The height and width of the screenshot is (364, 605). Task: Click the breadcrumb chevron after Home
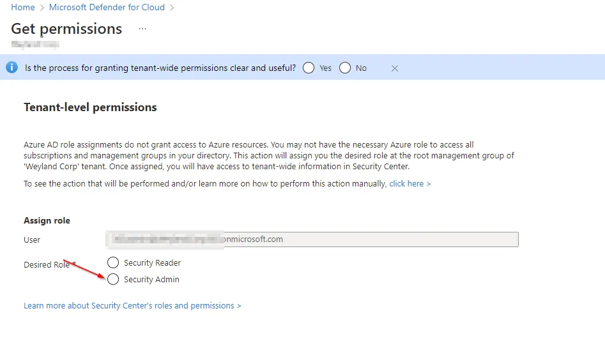click(42, 8)
